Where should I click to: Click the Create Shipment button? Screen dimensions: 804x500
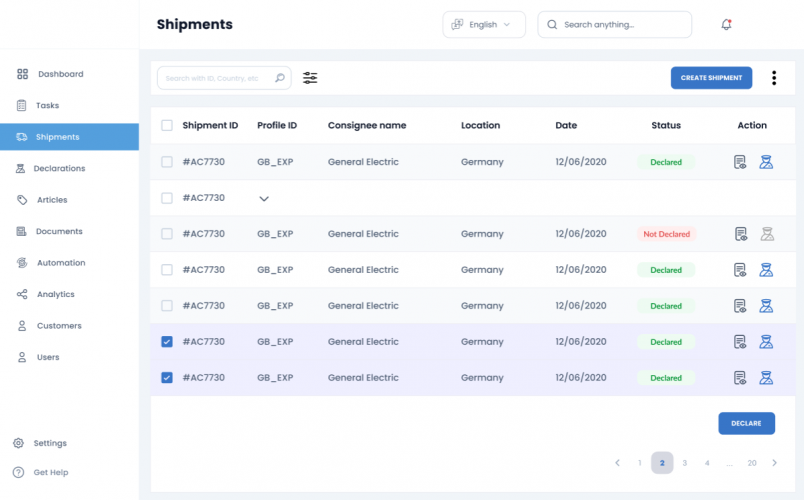711,78
